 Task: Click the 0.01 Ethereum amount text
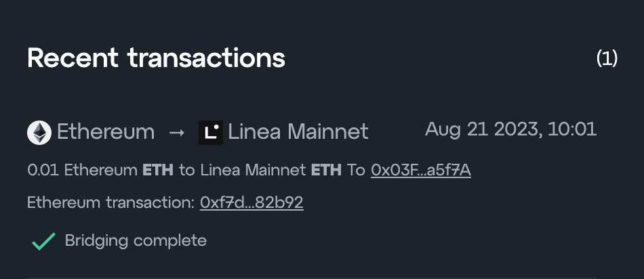pyautogui.click(x=82, y=170)
